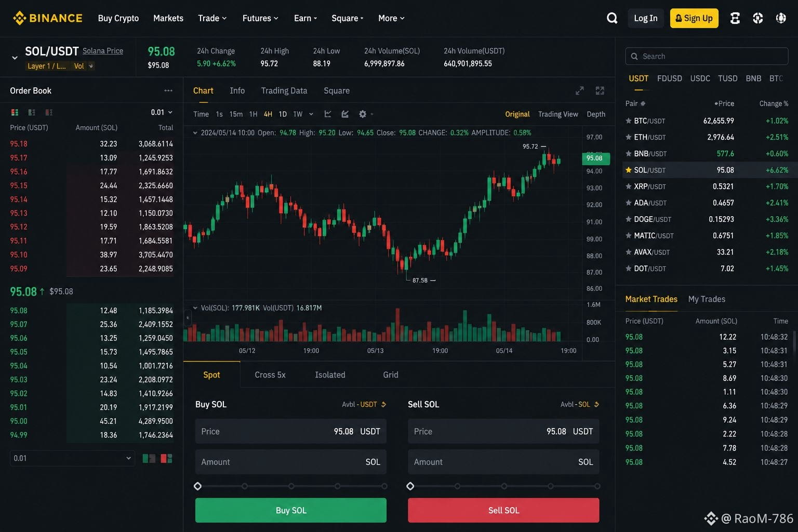Click the green-gray order book layout icon at bottom
Image resolution: width=798 pixels, height=532 pixels.
coord(149,458)
